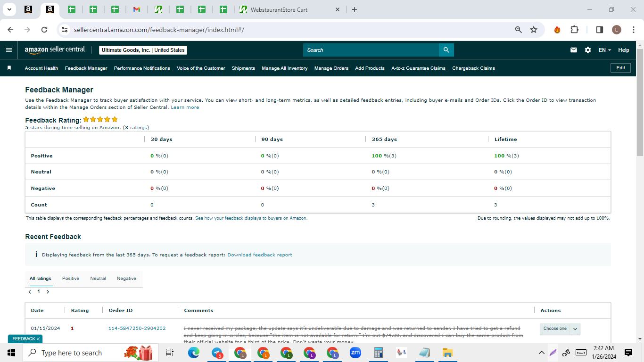Bookmark this page with the star icon

[x=534, y=30]
